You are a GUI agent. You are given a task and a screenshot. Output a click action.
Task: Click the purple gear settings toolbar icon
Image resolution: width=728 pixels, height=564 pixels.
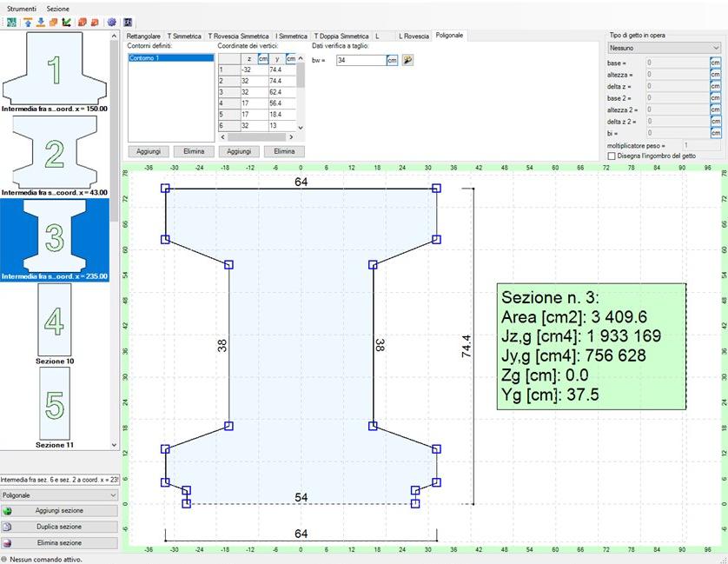(x=111, y=22)
